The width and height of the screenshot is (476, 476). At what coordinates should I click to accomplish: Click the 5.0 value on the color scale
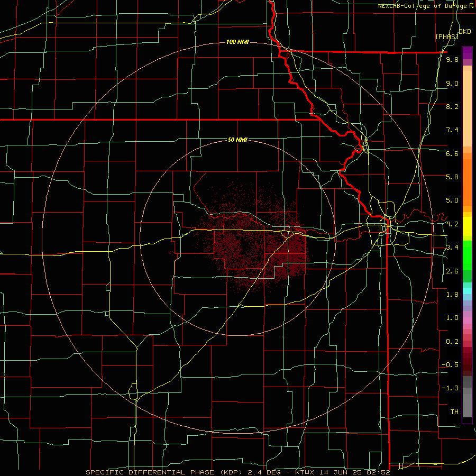tap(452, 200)
